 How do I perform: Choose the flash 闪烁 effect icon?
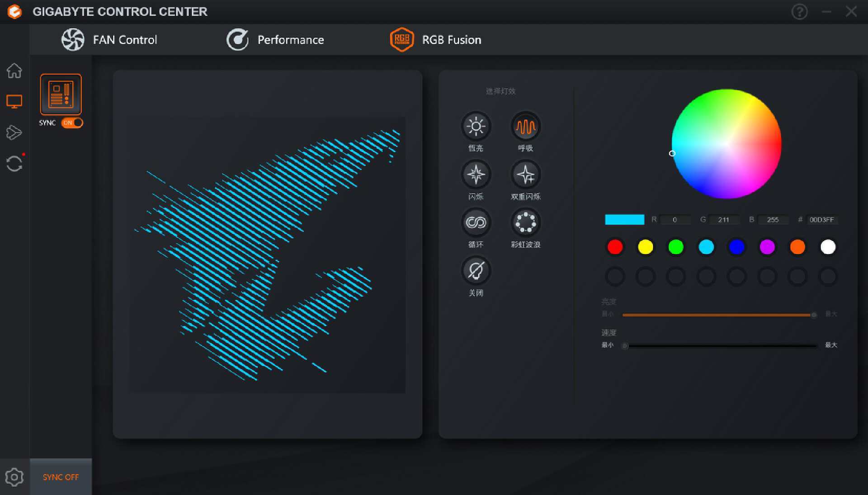tap(476, 174)
